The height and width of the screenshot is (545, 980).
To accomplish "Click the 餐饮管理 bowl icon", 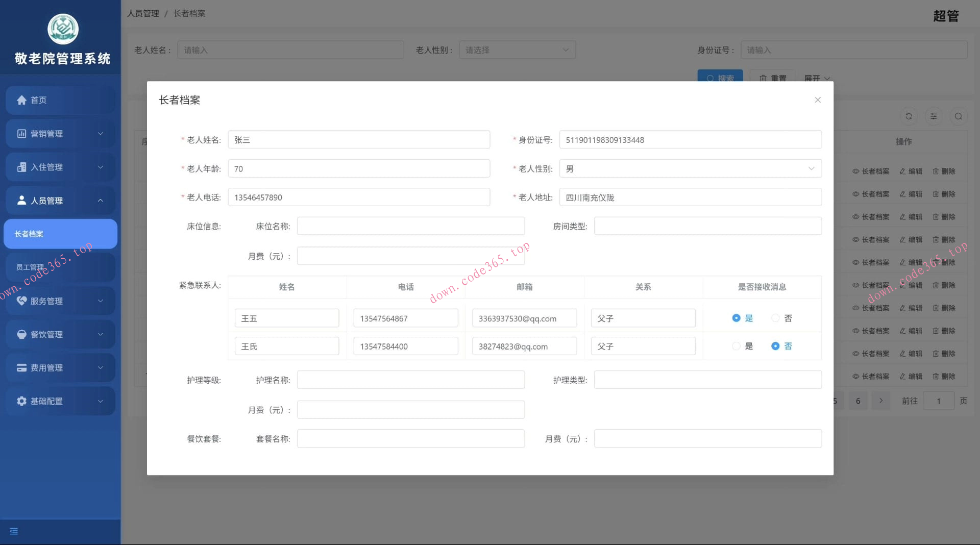I will (x=21, y=334).
